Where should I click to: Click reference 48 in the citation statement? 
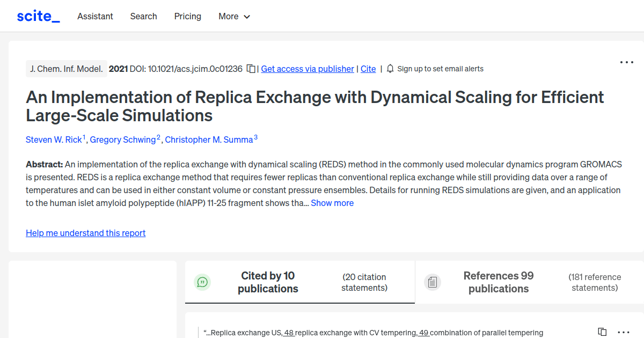pos(289,333)
